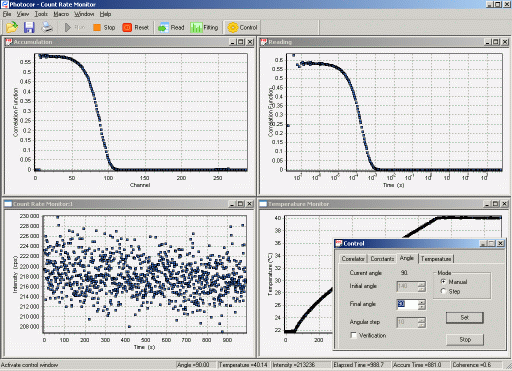Click the Final angle input field
The image size is (512, 371).
tap(407, 304)
